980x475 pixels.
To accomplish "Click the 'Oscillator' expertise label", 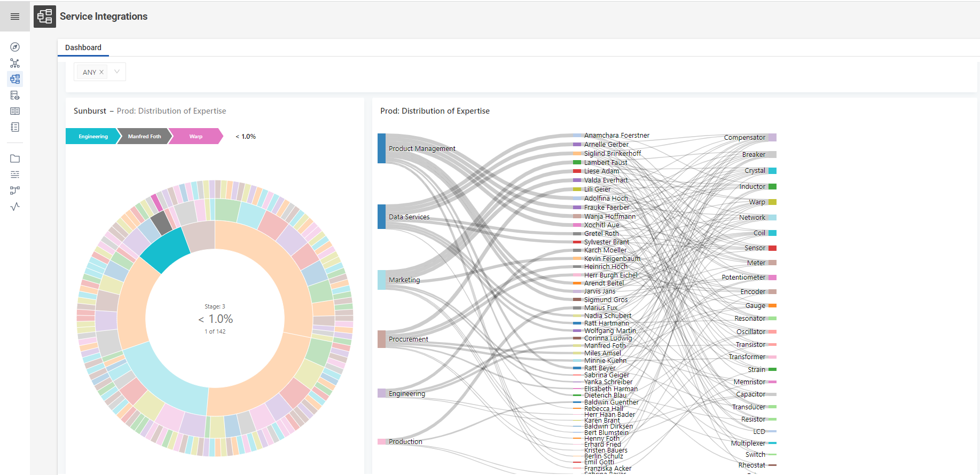I will 751,331.
